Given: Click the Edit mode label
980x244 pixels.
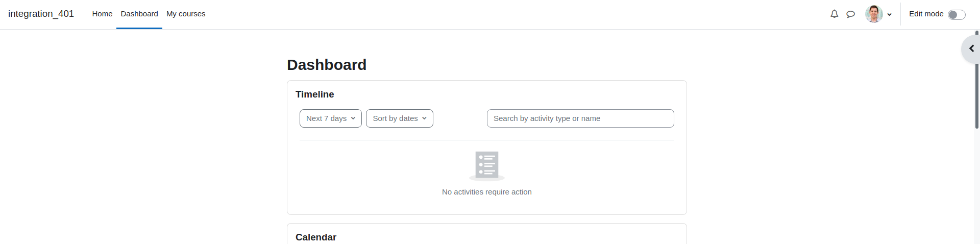Looking at the screenshot, I should coord(926,14).
